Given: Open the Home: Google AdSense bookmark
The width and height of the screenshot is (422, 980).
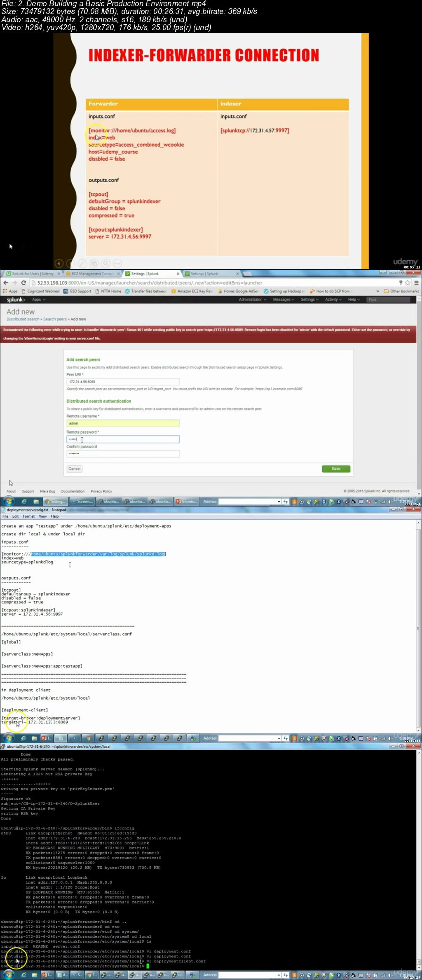Looking at the screenshot, I should 239,291.
